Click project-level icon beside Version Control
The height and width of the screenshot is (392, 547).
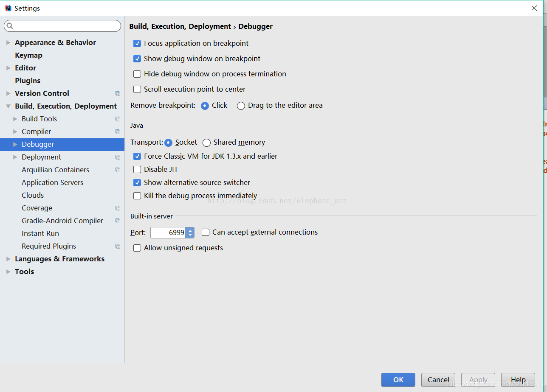pyautogui.click(x=118, y=93)
